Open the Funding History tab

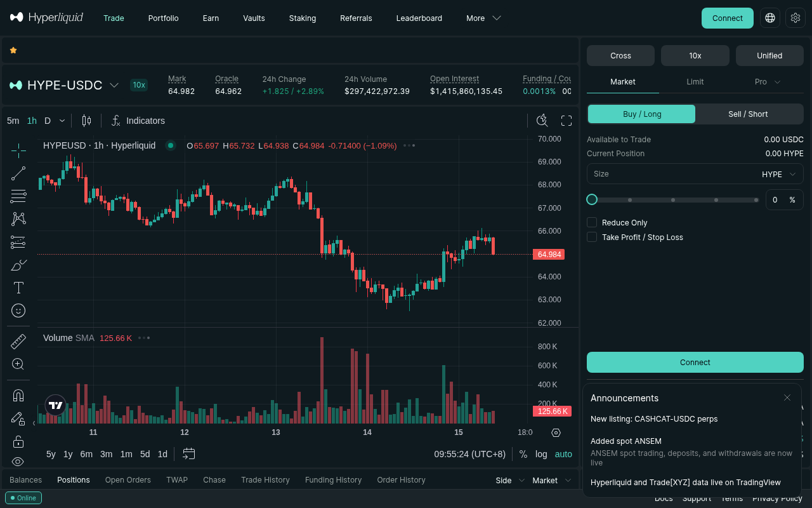[x=333, y=480]
